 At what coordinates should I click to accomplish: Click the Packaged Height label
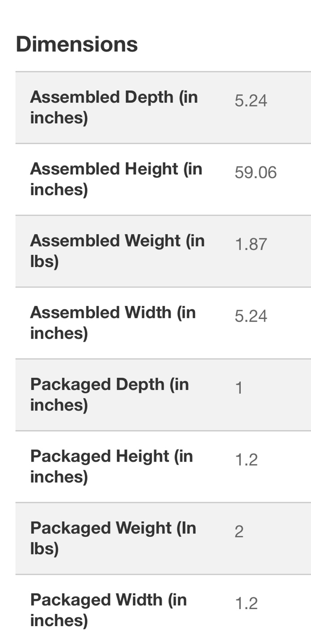111,466
